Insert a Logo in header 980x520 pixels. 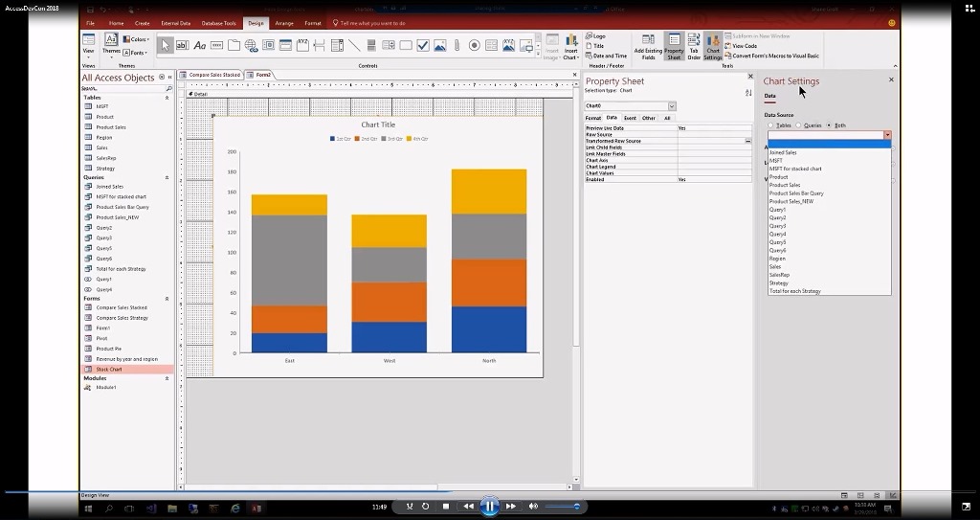595,36
